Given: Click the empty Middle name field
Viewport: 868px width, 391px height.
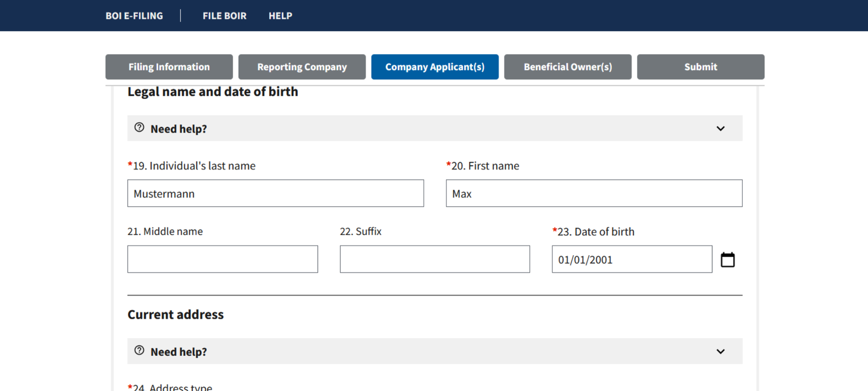Looking at the screenshot, I should point(222,259).
